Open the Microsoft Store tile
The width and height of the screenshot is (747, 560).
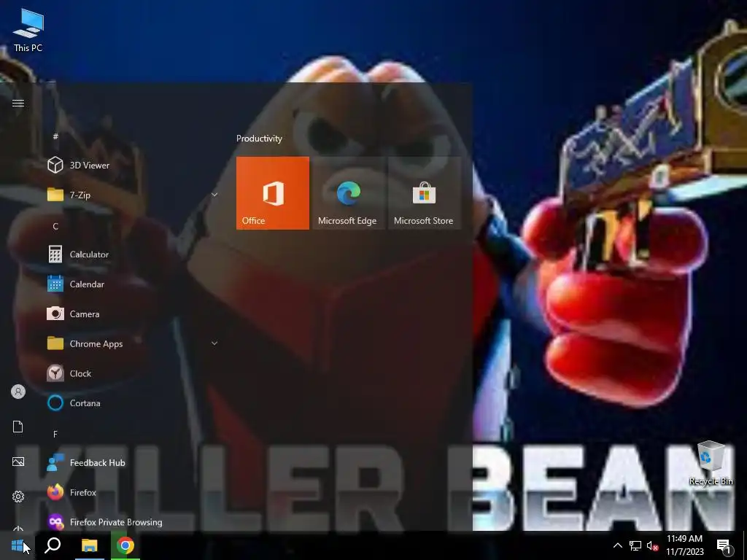click(x=424, y=192)
